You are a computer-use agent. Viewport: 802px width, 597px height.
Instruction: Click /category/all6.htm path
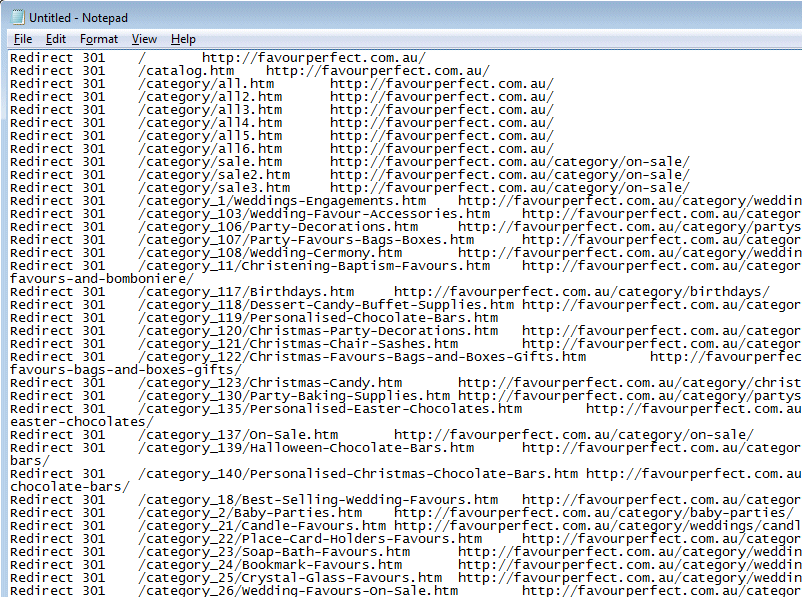(210, 149)
